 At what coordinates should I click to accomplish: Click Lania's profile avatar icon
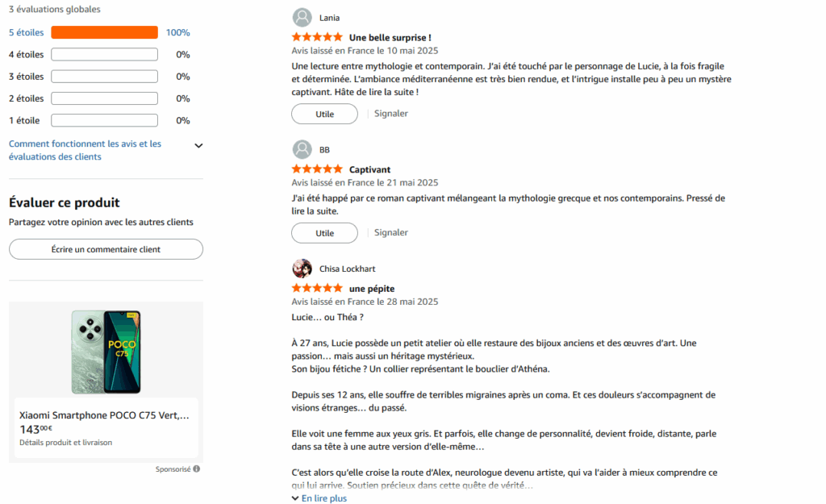click(302, 18)
